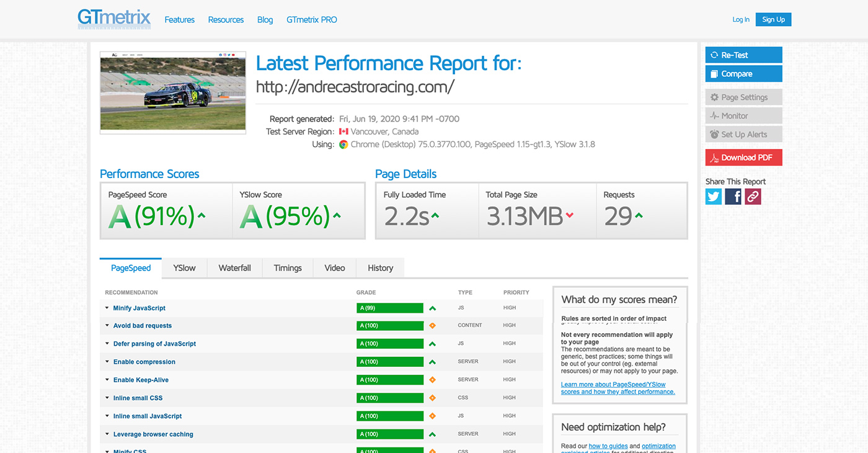
Task: Click the Re-Test button
Action: point(743,55)
